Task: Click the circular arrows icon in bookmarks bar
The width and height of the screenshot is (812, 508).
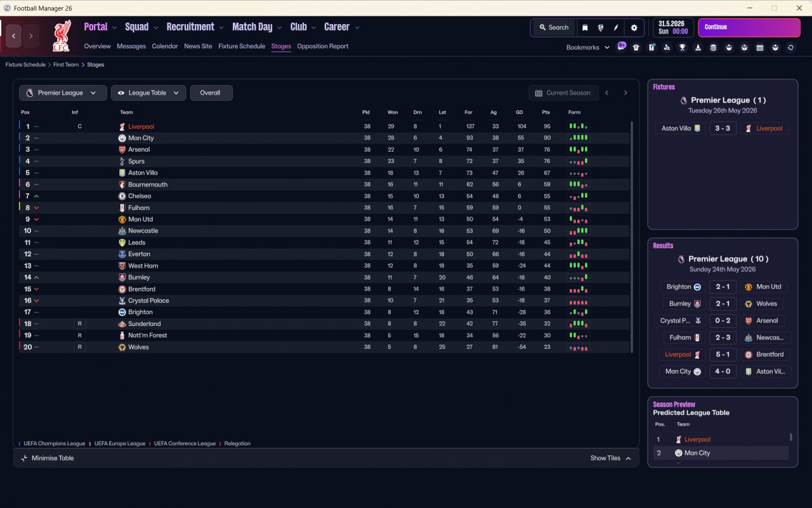Action: point(790,48)
